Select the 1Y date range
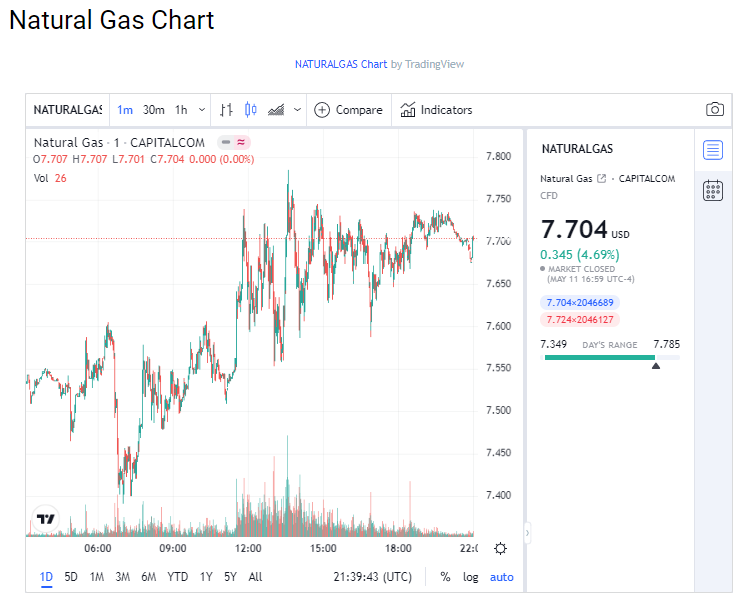The width and height of the screenshot is (746, 608). [x=206, y=577]
